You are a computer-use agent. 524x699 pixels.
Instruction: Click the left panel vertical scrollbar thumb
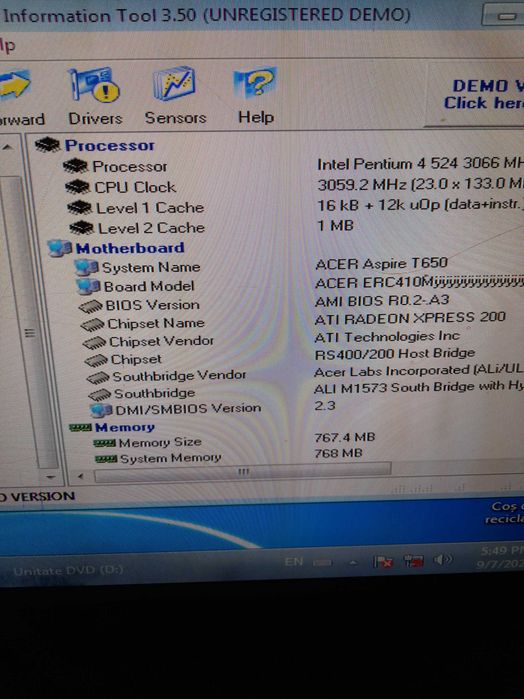coord(30,321)
